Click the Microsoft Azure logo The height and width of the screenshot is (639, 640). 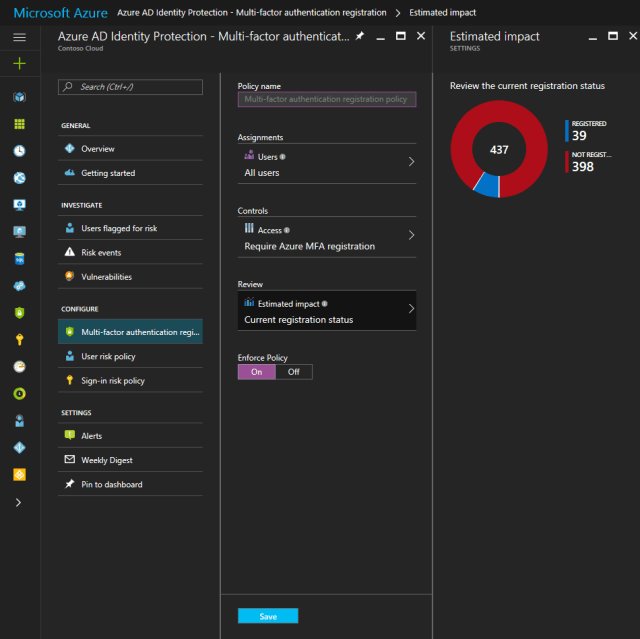click(x=60, y=13)
